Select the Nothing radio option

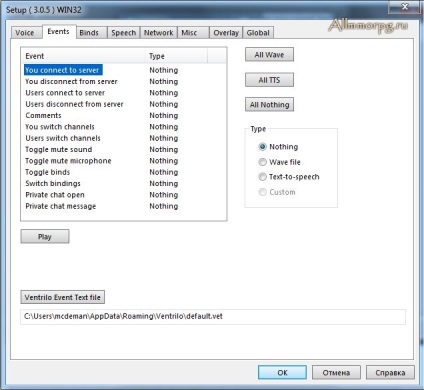point(263,147)
